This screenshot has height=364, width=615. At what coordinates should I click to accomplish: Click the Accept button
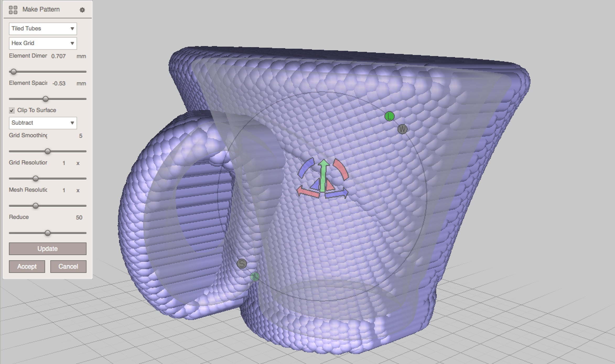(x=27, y=266)
